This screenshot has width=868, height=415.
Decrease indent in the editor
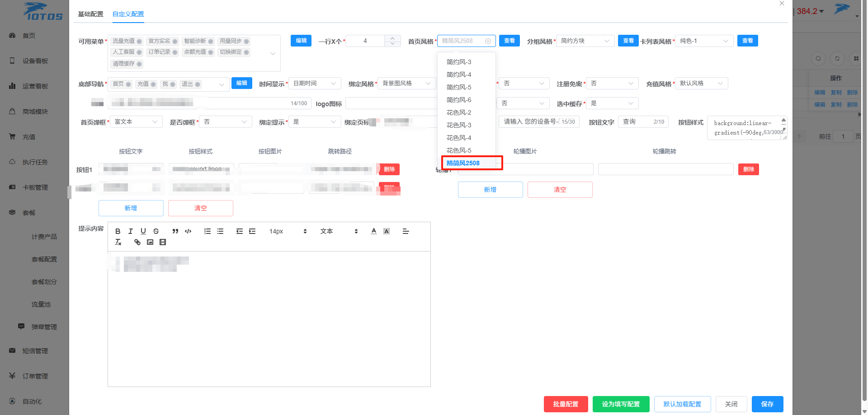click(240, 231)
